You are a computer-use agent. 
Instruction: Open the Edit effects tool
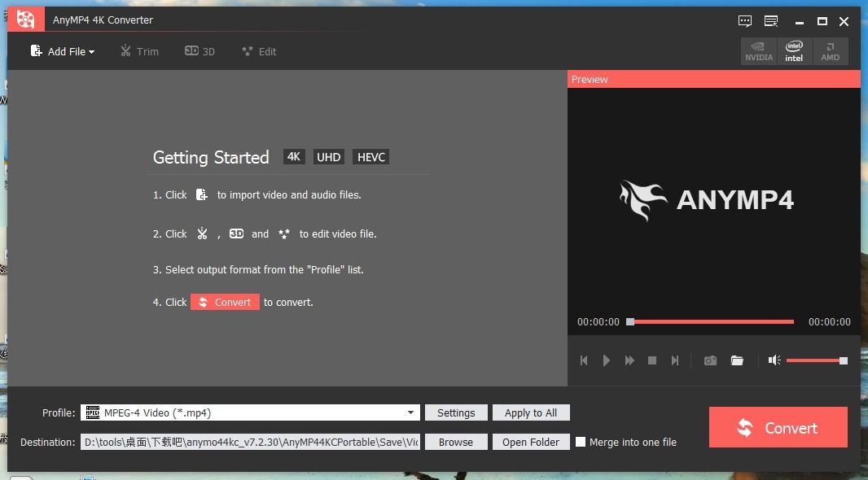tap(258, 51)
